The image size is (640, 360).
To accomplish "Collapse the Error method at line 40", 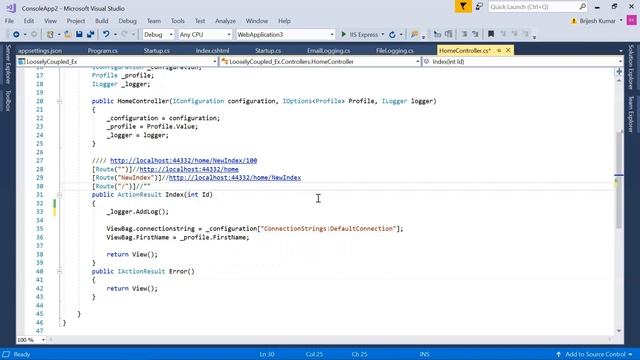I will coord(60,271).
